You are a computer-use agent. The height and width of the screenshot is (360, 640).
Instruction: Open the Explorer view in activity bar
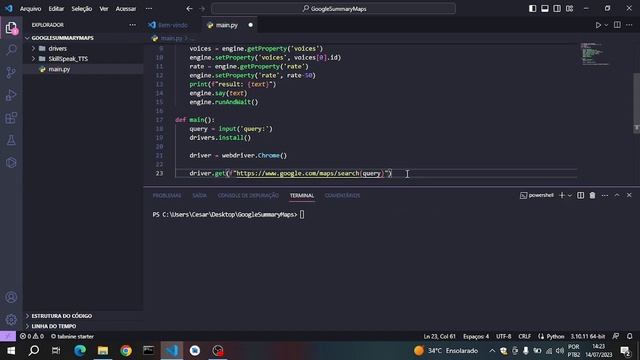11,28
